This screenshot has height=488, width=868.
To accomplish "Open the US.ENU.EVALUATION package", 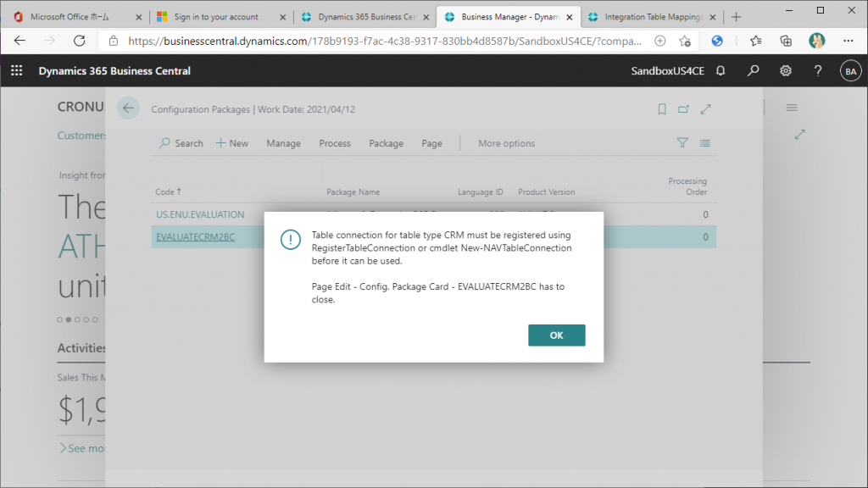I will [x=200, y=214].
